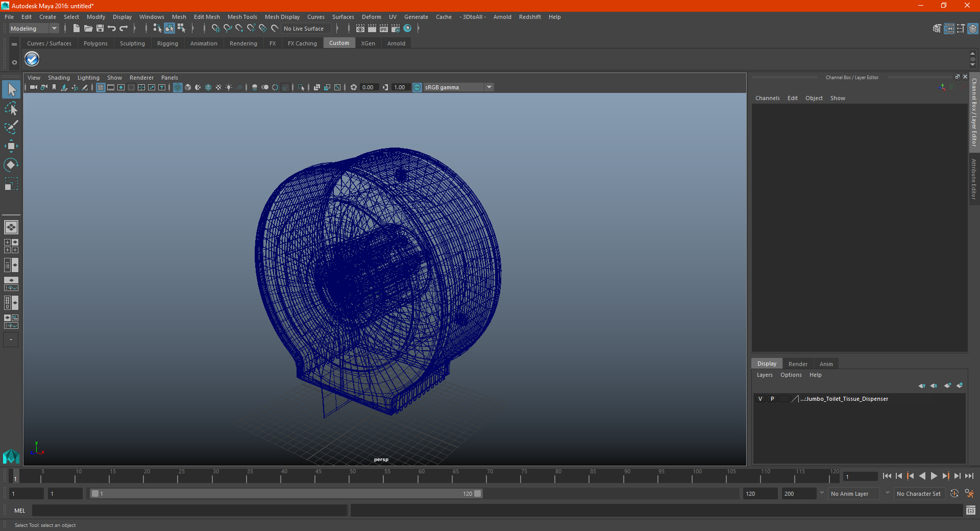This screenshot has height=531, width=980.
Task: Click the range slider bar
Action: point(286,494)
